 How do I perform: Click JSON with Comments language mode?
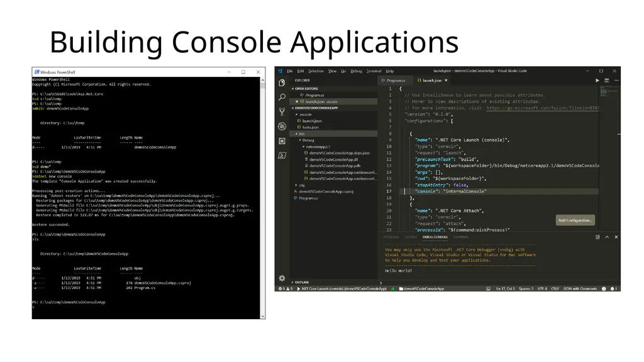click(580, 289)
